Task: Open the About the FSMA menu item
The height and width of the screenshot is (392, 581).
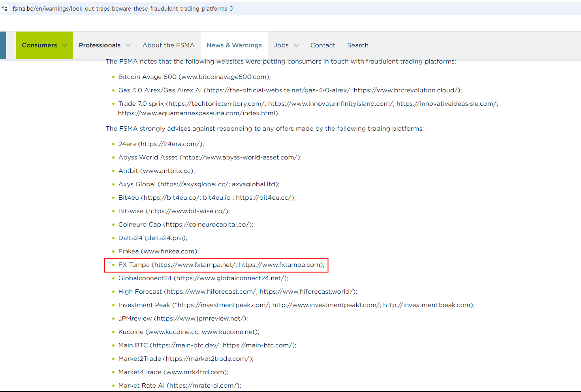Action: (168, 45)
